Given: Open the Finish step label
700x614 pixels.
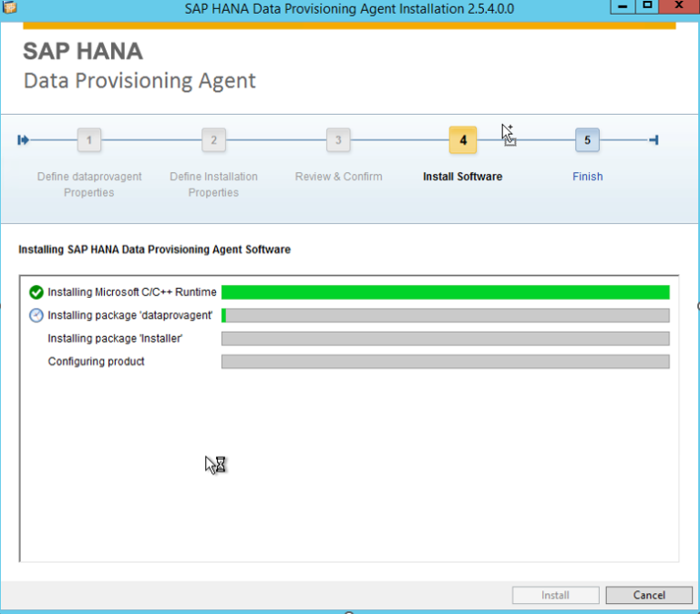Looking at the screenshot, I should click(x=588, y=177).
